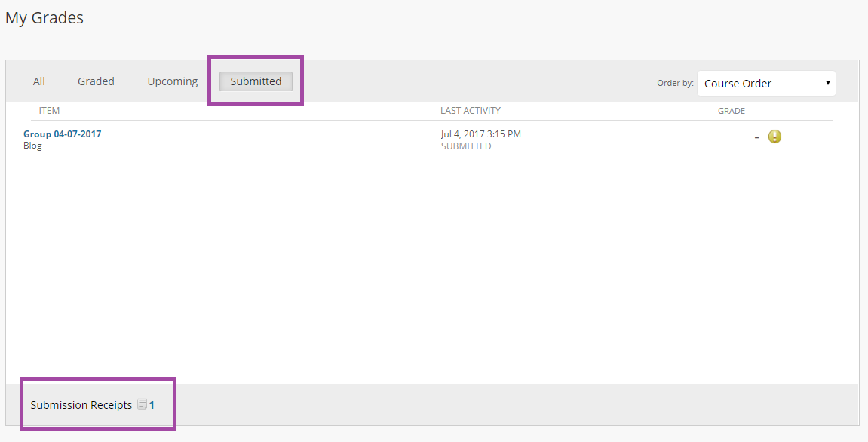
Task: Click the My Grades page heading
Action: tap(44, 17)
